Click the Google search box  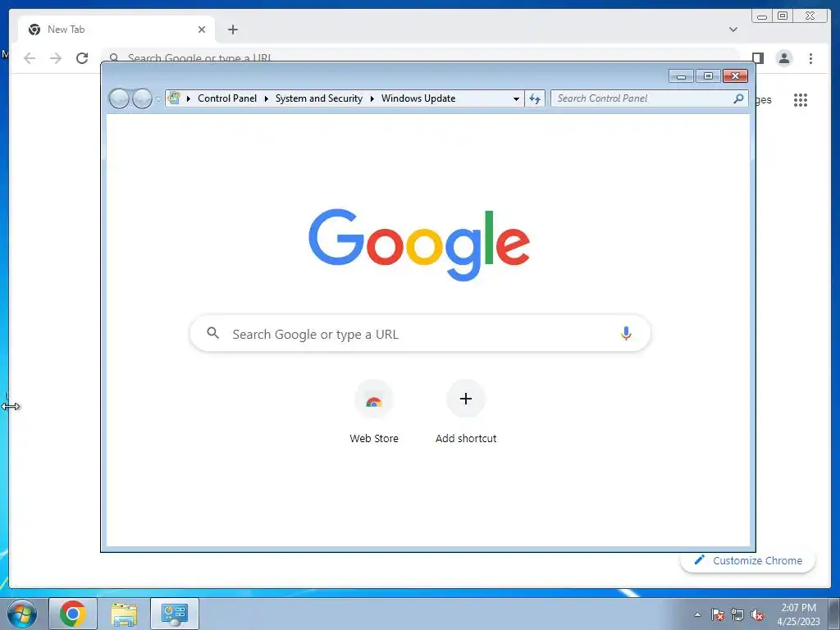coord(420,333)
